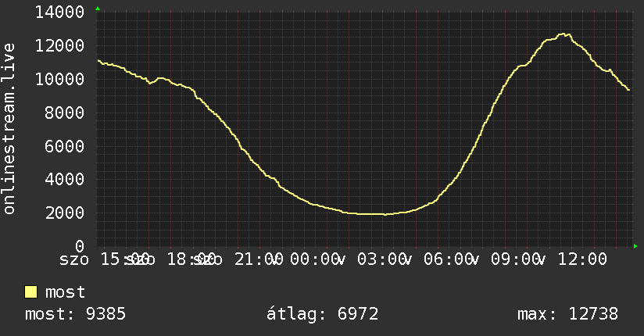Click the 12:00 time axis label
The height and width of the screenshot is (336, 644).
tap(582, 259)
